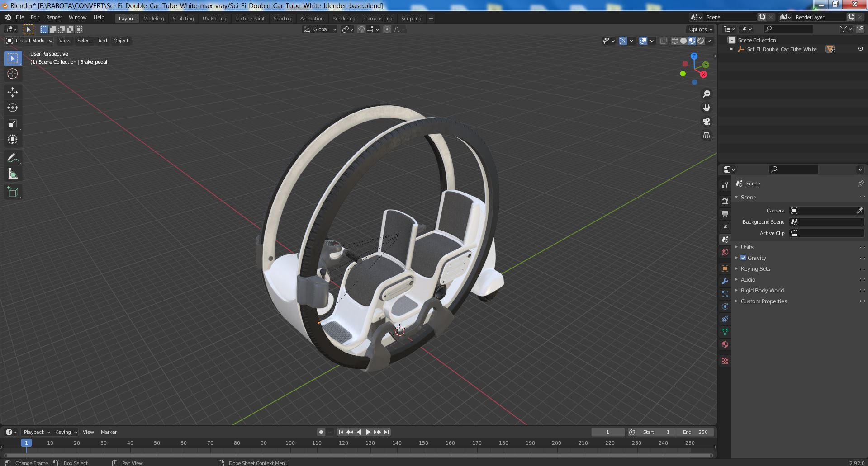Open the Object properties tab

point(725,268)
